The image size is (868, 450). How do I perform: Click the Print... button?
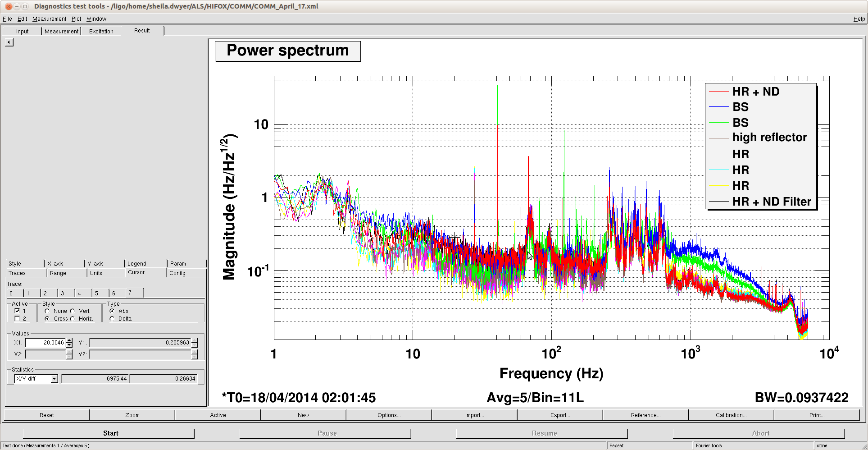coord(817,415)
